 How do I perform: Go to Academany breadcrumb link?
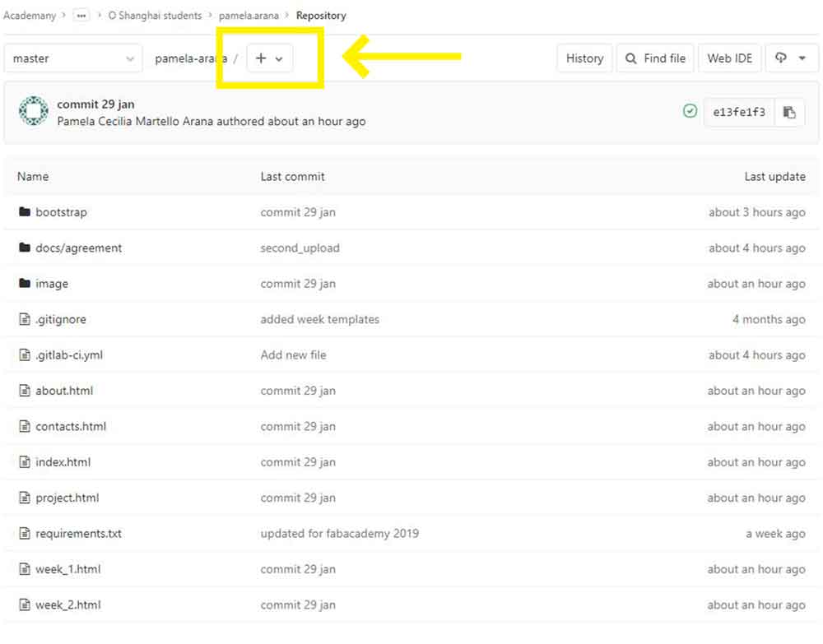tap(29, 16)
